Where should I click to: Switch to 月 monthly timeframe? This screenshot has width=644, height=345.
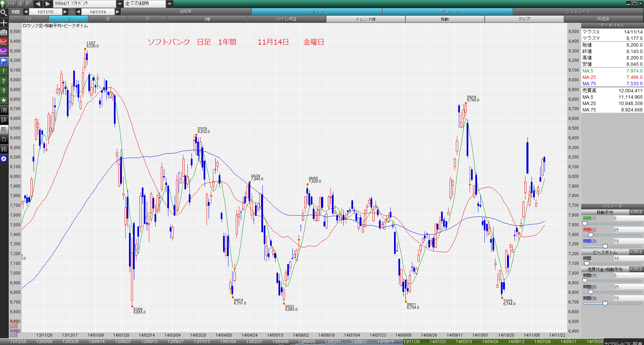point(147,19)
